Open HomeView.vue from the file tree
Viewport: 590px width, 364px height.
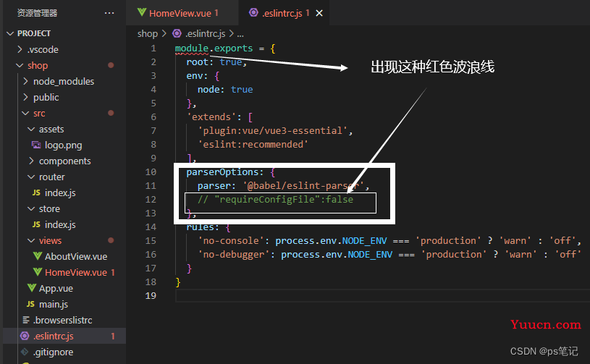(x=76, y=272)
